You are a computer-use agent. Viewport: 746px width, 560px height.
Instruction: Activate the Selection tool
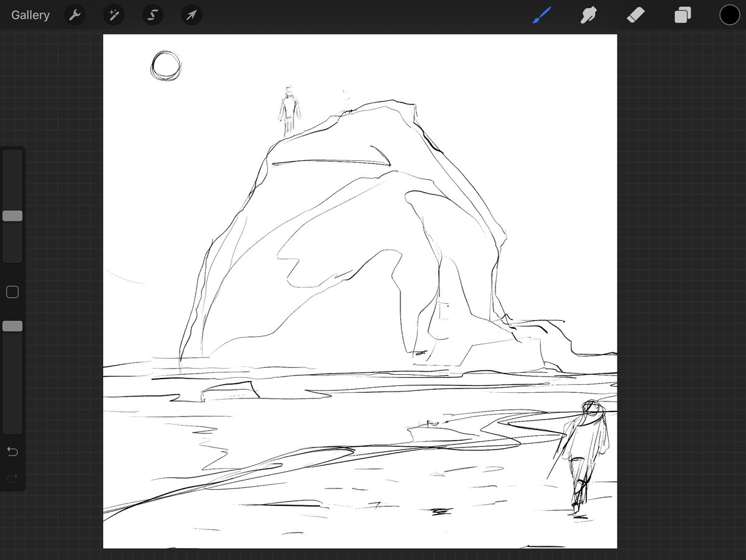tap(152, 15)
